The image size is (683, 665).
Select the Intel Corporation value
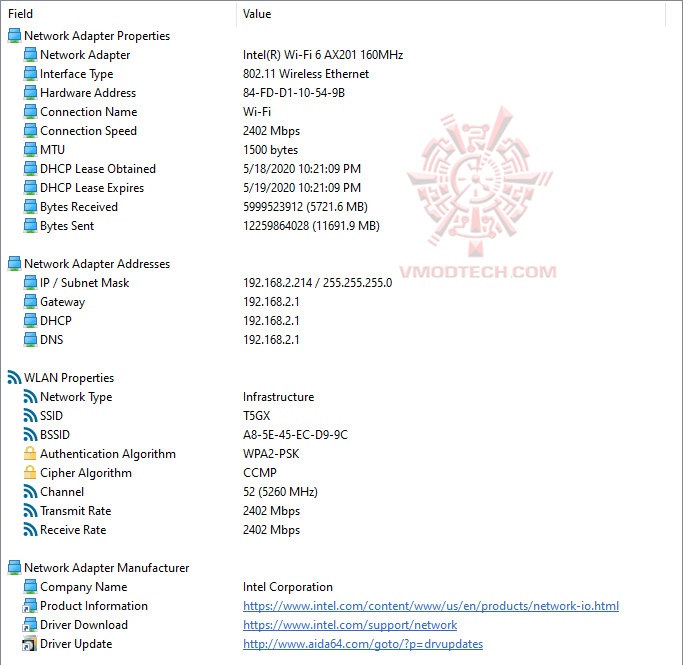point(287,587)
